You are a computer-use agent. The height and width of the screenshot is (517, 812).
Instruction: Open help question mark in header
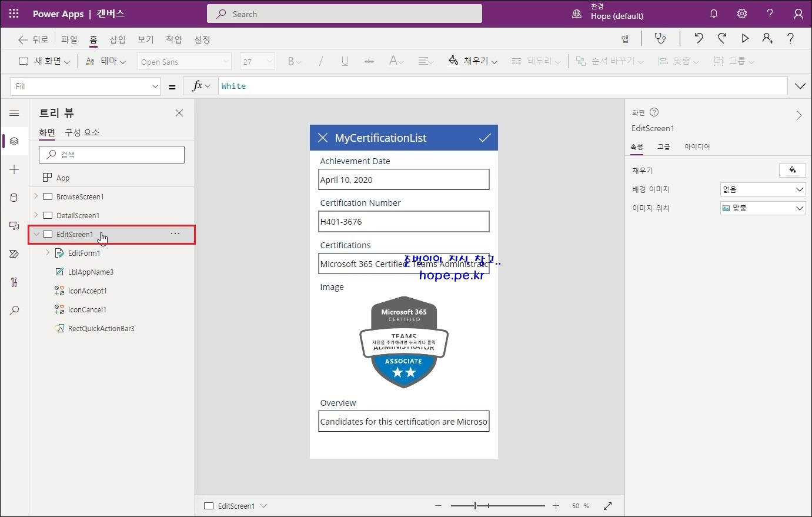[770, 14]
